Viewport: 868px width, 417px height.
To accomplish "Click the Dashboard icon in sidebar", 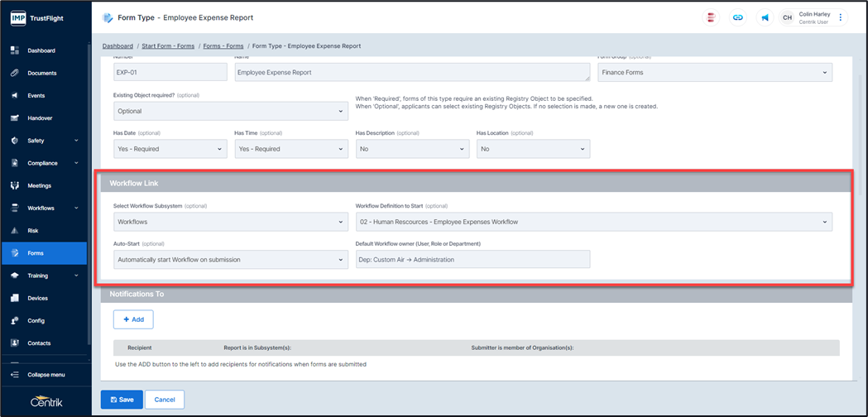I will (15, 50).
